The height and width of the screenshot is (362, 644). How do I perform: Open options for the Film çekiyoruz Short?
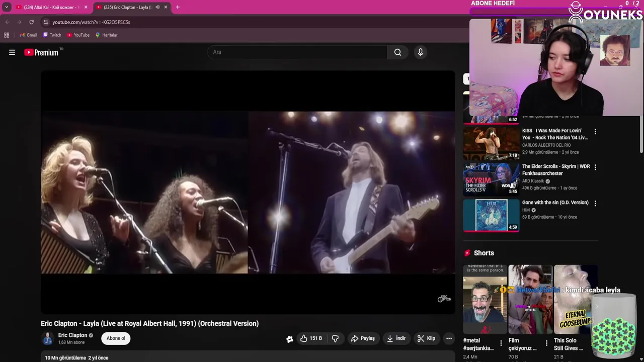546,343
